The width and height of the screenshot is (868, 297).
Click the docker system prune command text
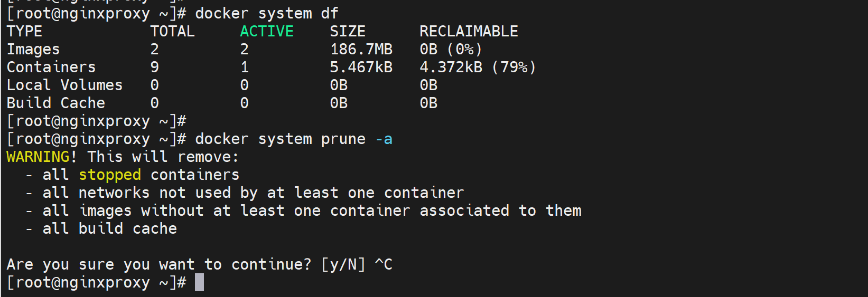pos(280,139)
